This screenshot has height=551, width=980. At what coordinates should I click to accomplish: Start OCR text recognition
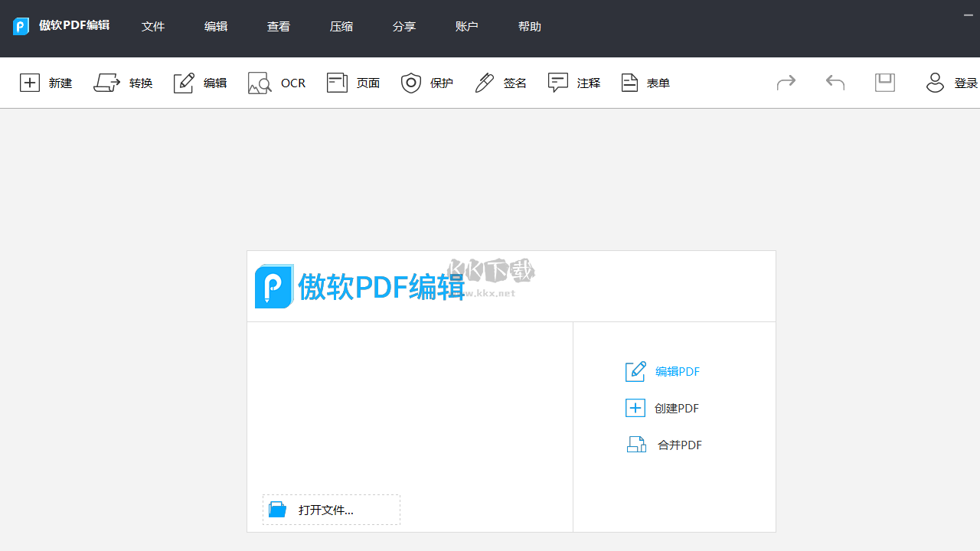click(x=277, y=83)
